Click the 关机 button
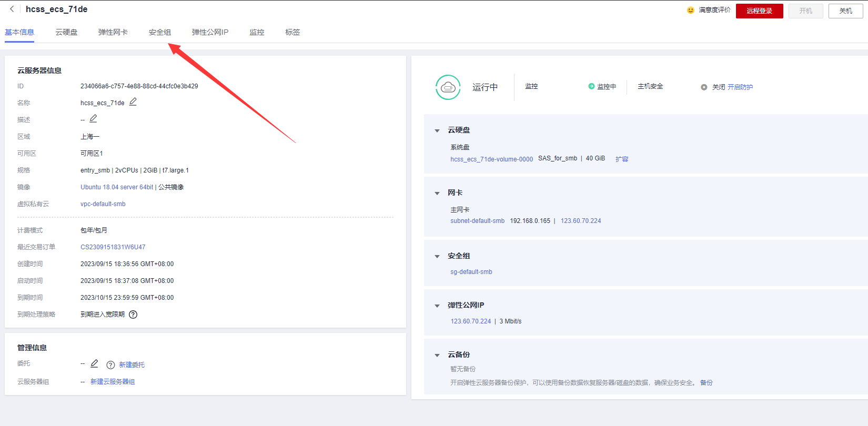Viewport: 868px width, 426px height. pyautogui.click(x=846, y=11)
